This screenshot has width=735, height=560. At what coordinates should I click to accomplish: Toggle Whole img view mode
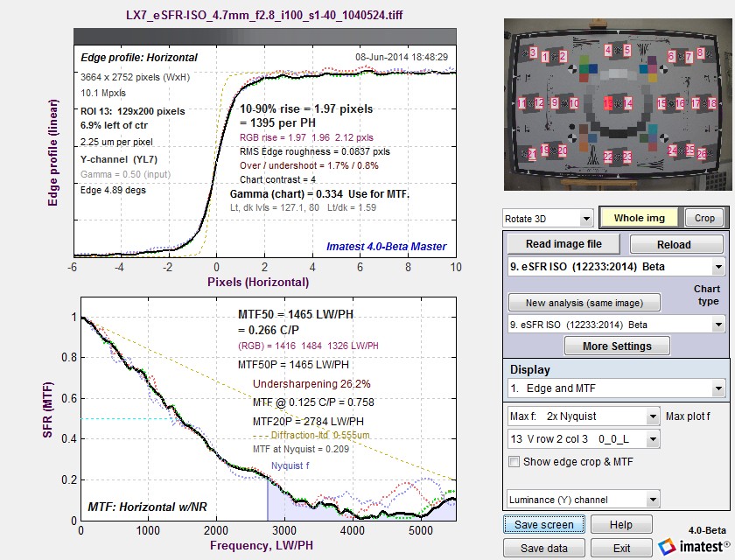640,218
